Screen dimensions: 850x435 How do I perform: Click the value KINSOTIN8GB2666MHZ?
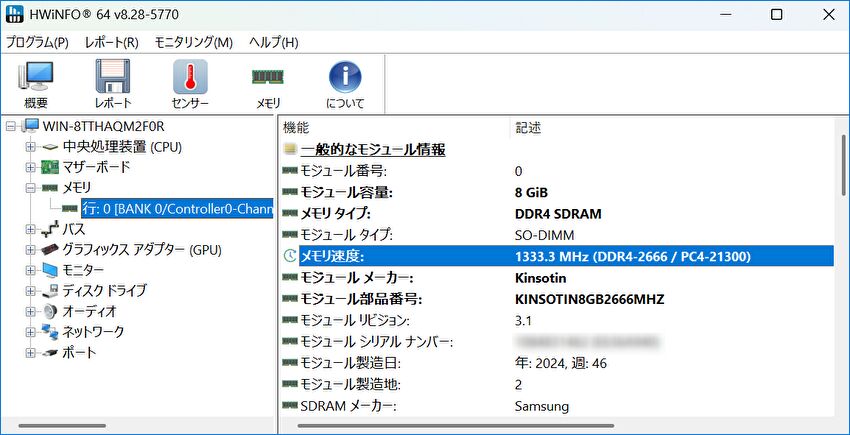pyautogui.click(x=590, y=299)
